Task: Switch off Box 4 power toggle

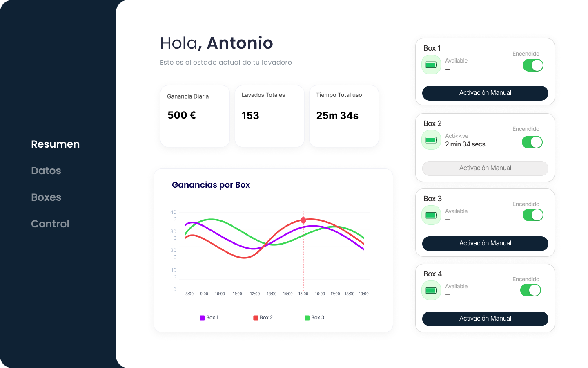Action: pyautogui.click(x=530, y=290)
